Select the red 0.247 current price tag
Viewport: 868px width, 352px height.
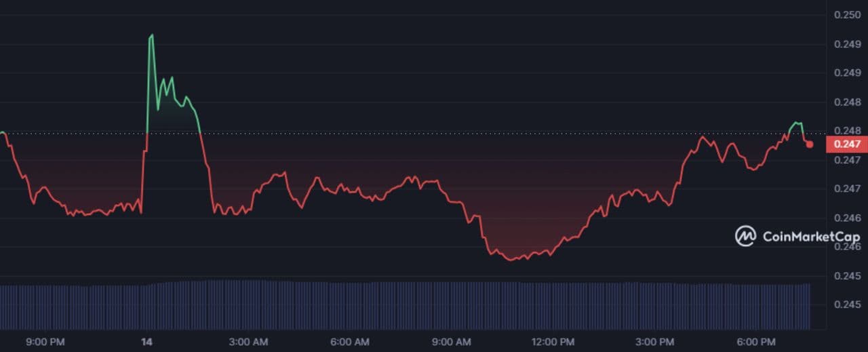[847, 144]
